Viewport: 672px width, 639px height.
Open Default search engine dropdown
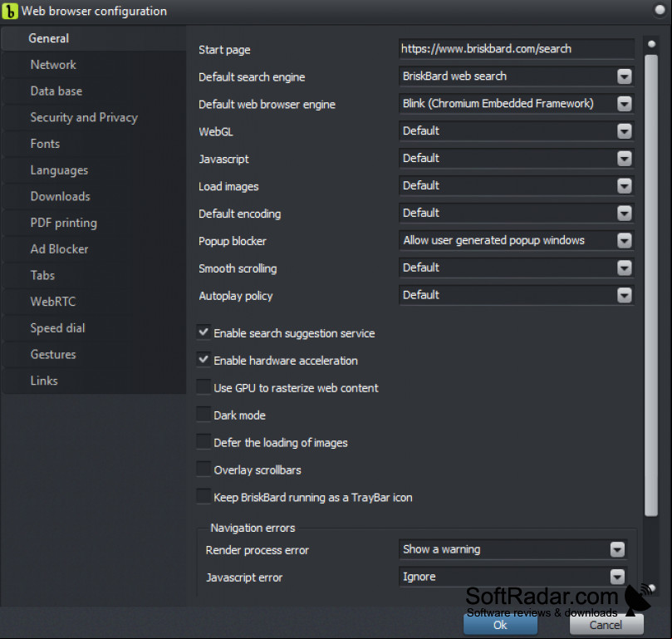pyautogui.click(x=516, y=76)
